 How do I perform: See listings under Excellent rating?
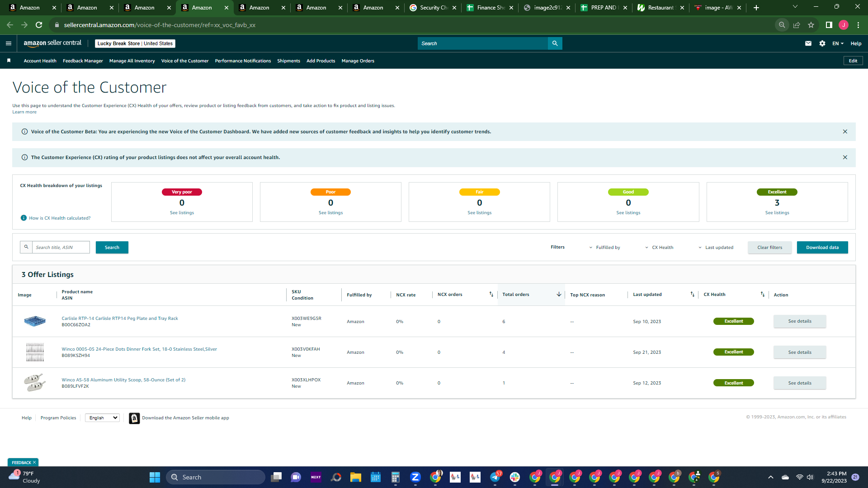tap(777, 213)
